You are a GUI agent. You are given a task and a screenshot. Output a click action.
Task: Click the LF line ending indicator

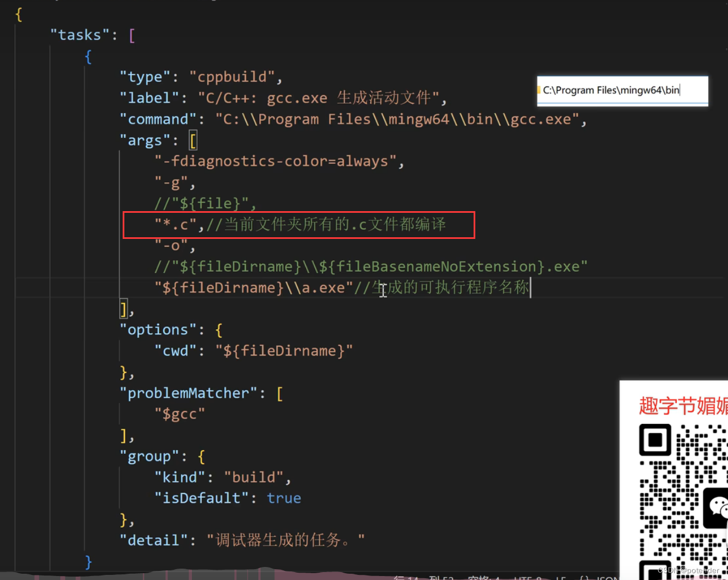pyautogui.click(x=562, y=578)
